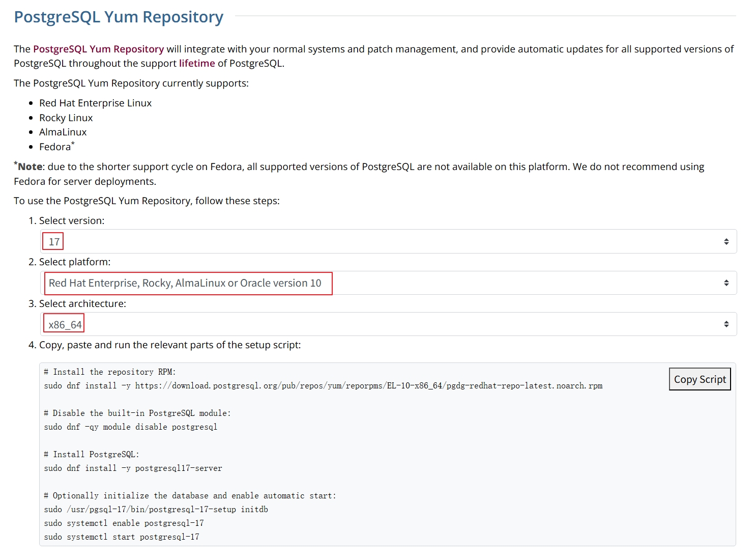Viewport: 756px width, 560px height.
Task: Click the systemctl start postgresql-17 line
Action: click(x=122, y=537)
